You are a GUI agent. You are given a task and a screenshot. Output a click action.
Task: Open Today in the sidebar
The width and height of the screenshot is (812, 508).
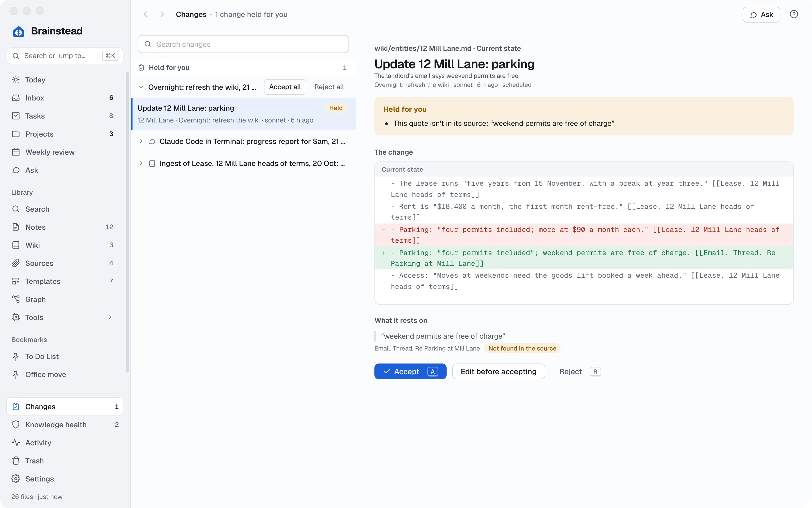click(x=65, y=80)
